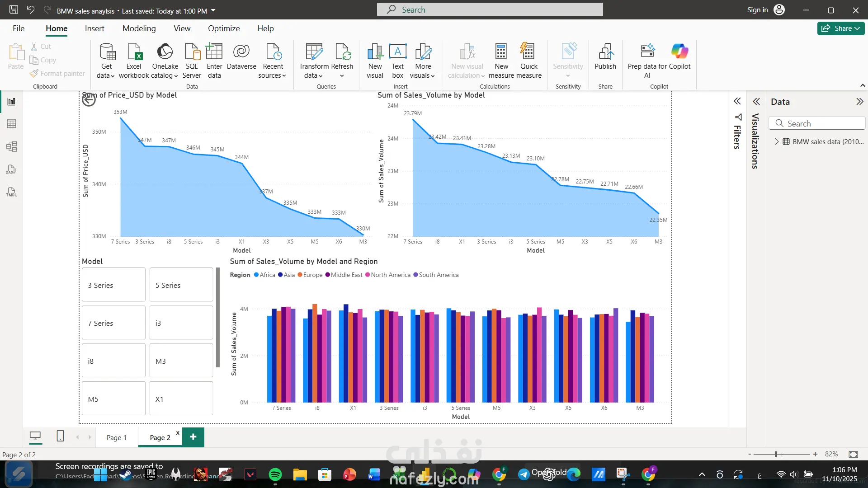Open the Share dropdown

[x=841, y=28]
